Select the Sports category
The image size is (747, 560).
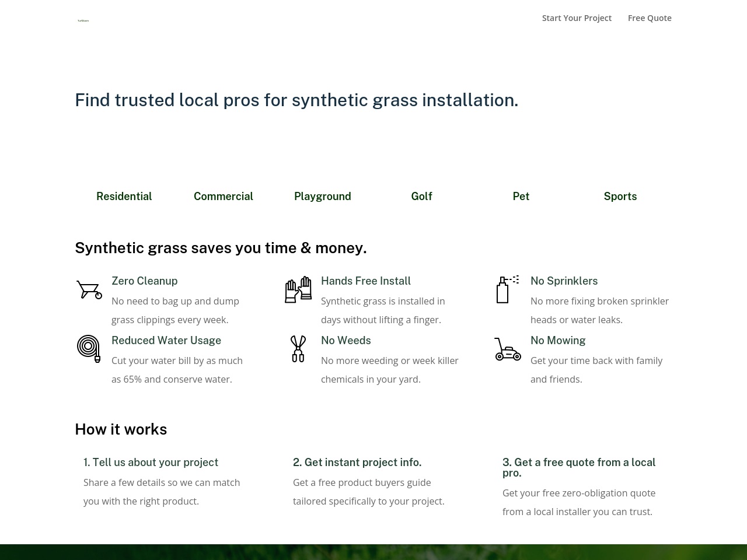[620, 197]
